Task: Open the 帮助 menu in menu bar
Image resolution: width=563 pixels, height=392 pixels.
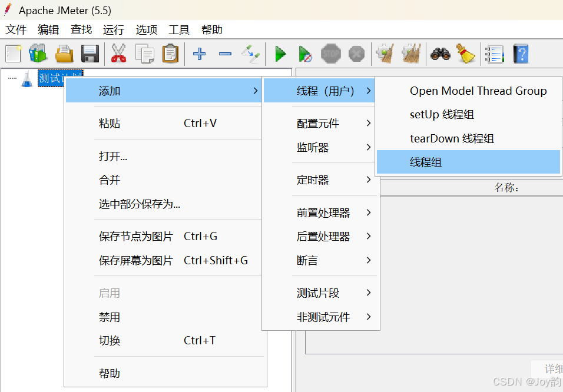Action: pyautogui.click(x=212, y=29)
